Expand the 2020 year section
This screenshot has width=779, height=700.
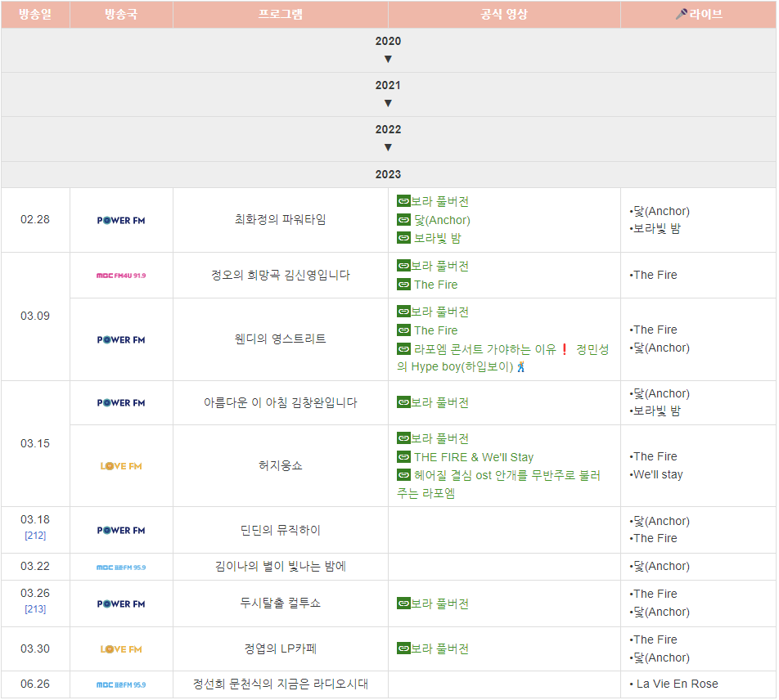[388, 59]
